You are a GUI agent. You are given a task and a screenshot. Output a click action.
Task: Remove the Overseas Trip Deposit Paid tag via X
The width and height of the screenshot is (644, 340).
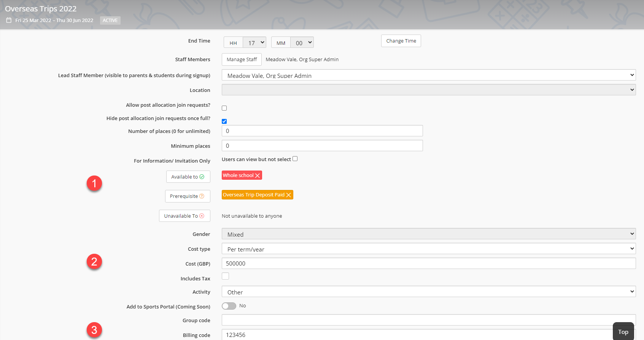[x=289, y=195]
